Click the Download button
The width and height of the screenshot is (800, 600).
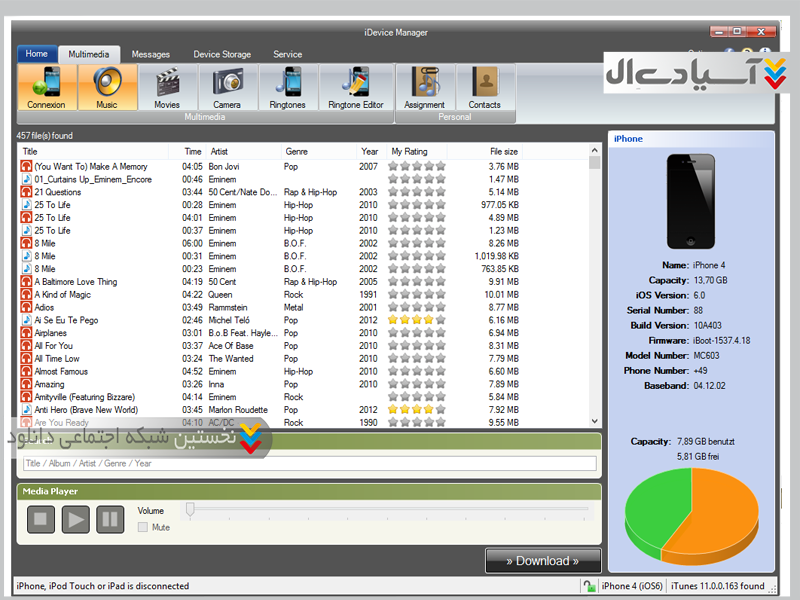click(x=543, y=561)
